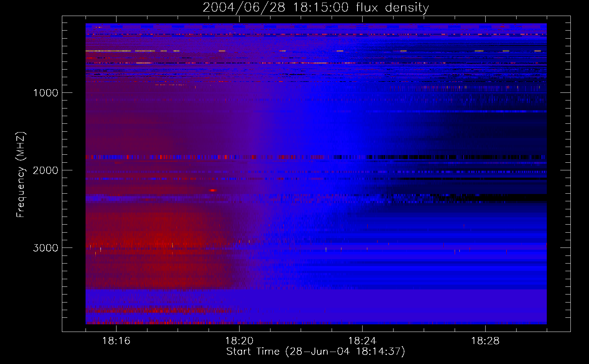This screenshot has height=364, width=589.
Task: Click the bright red burst spot near 2200 MHz
Action: (213, 190)
